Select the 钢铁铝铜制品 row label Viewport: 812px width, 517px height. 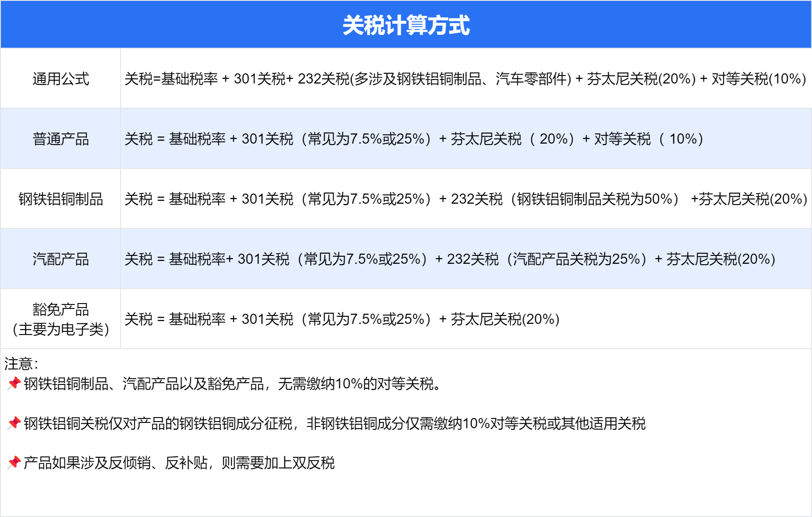(x=61, y=199)
